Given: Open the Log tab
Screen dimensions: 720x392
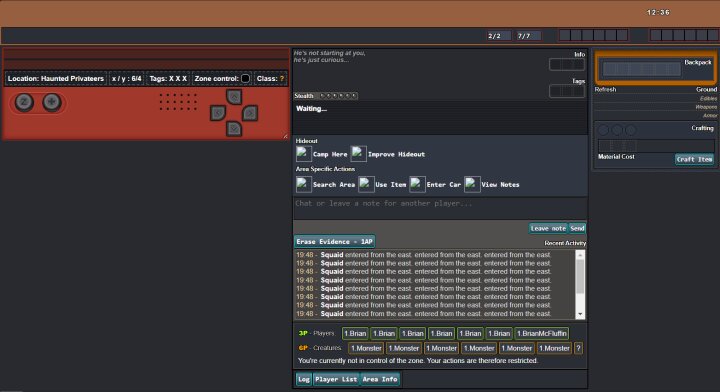Looking at the screenshot, I should pyautogui.click(x=304, y=379).
